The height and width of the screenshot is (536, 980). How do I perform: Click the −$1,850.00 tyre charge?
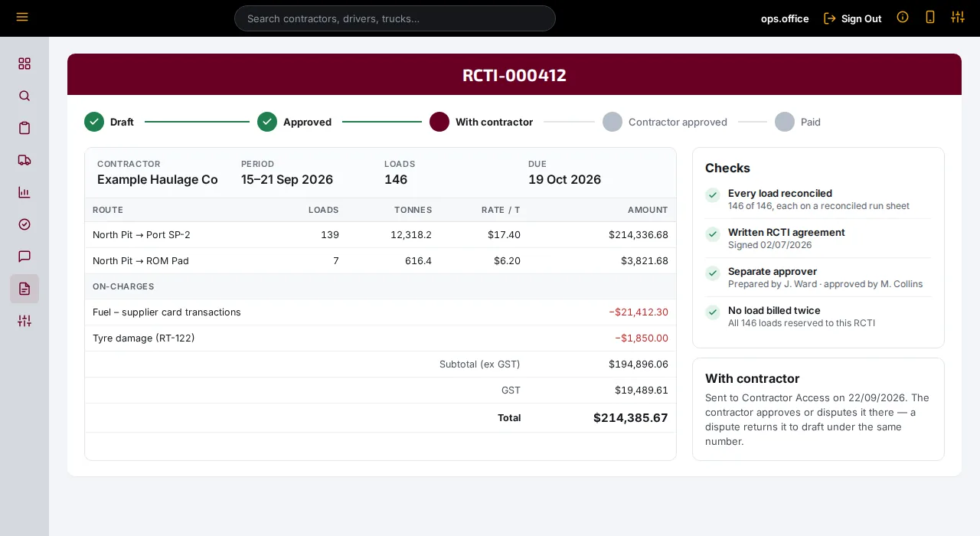pos(642,338)
